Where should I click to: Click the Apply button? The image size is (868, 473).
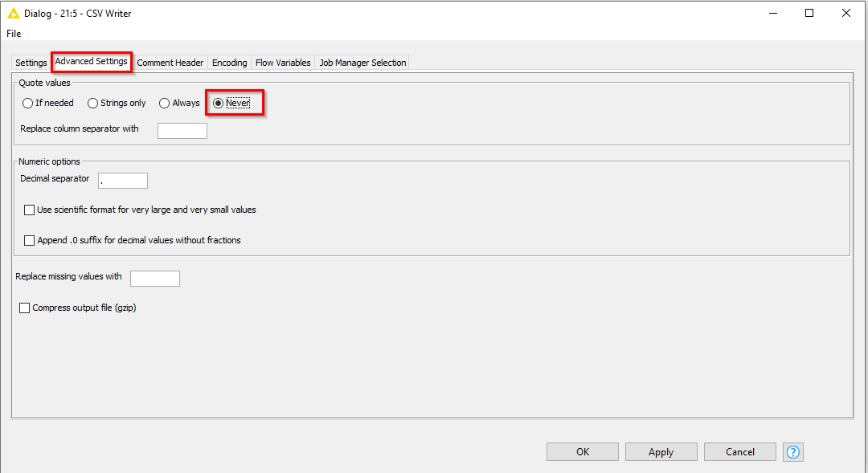661,452
